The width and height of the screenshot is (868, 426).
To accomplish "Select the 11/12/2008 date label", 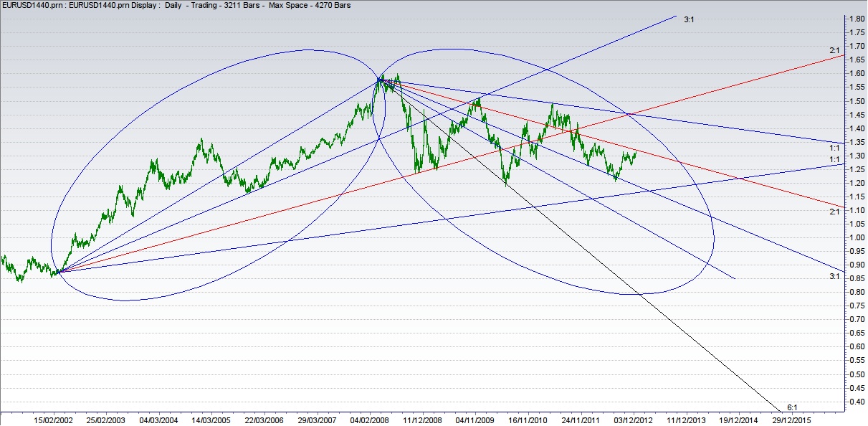I will (x=422, y=419).
